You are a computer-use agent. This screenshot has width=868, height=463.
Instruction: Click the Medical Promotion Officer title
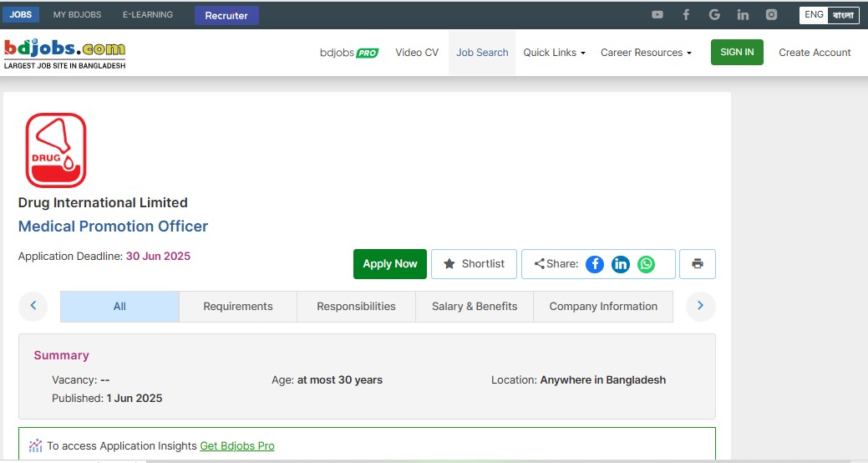(113, 226)
